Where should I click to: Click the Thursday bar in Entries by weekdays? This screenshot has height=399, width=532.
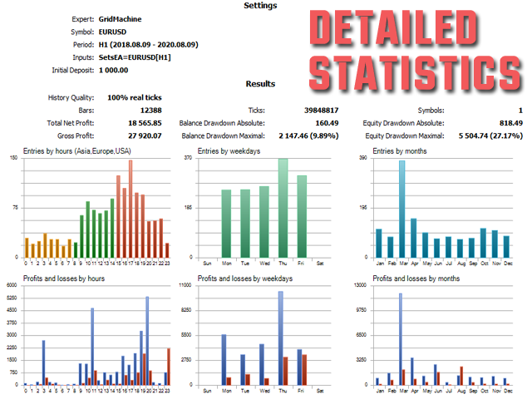click(283, 208)
